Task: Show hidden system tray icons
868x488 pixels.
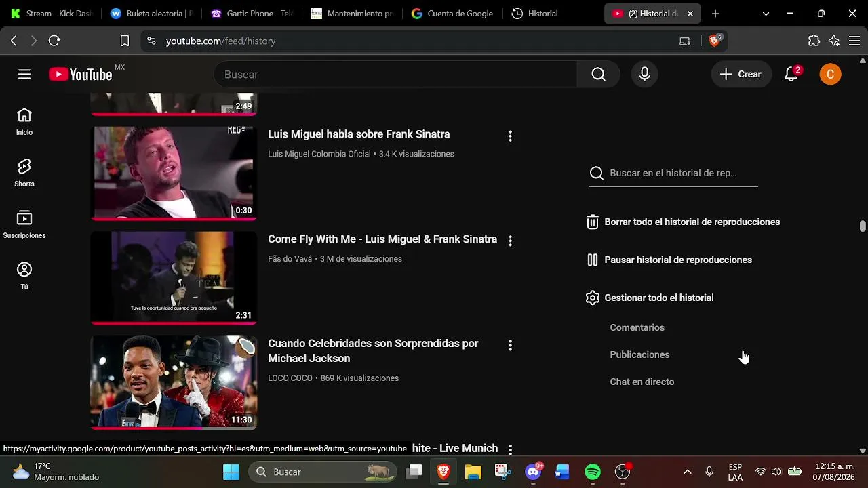Action: [687, 472]
